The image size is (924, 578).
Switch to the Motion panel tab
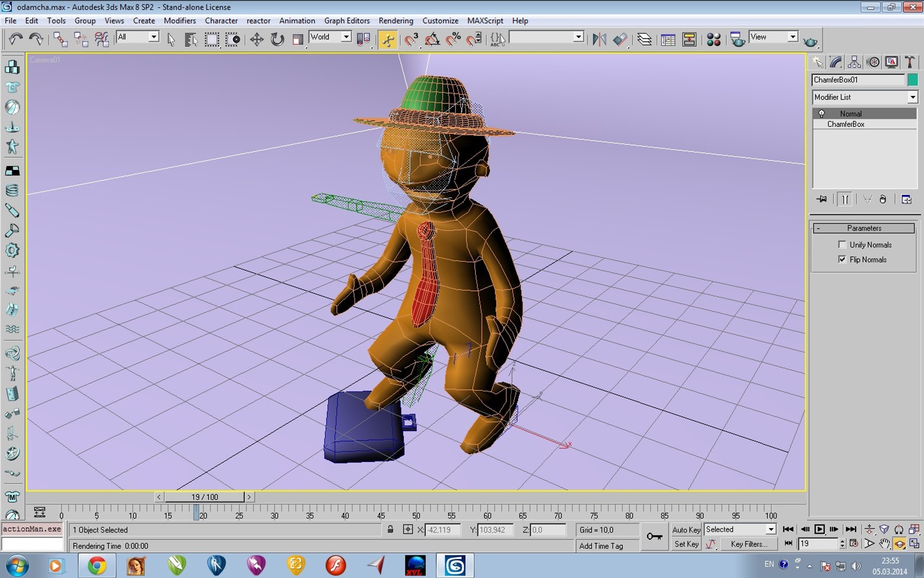[x=873, y=62]
